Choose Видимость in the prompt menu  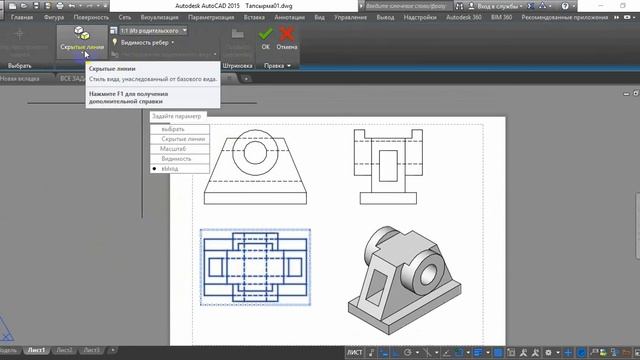(180, 159)
